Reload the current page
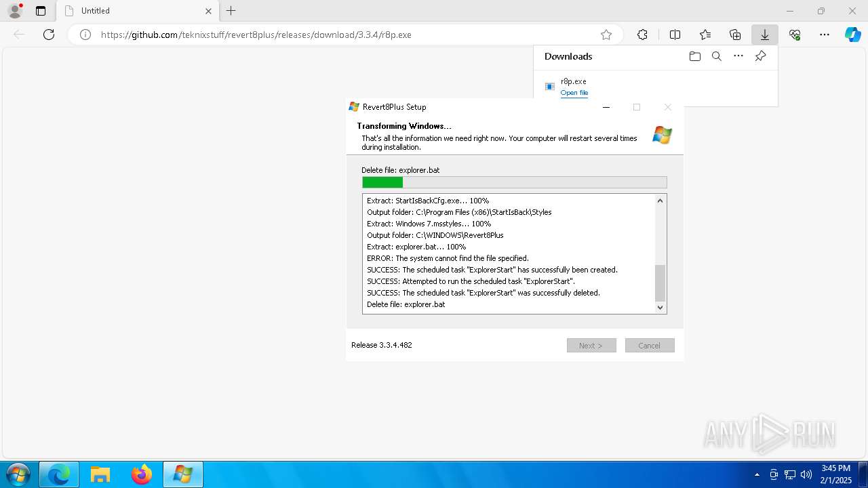Image resolution: width=868 pixels, height=488 pixels. coord(49,35)
